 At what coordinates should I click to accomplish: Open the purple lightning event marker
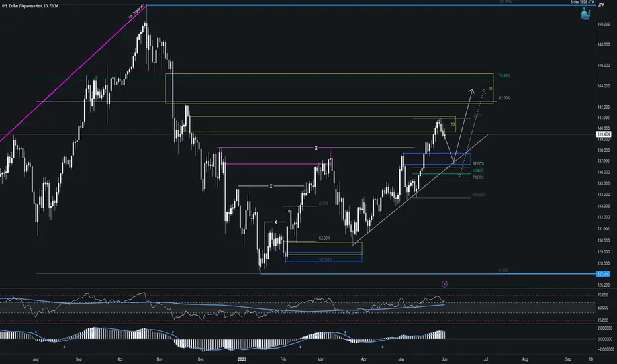[444, 284]
